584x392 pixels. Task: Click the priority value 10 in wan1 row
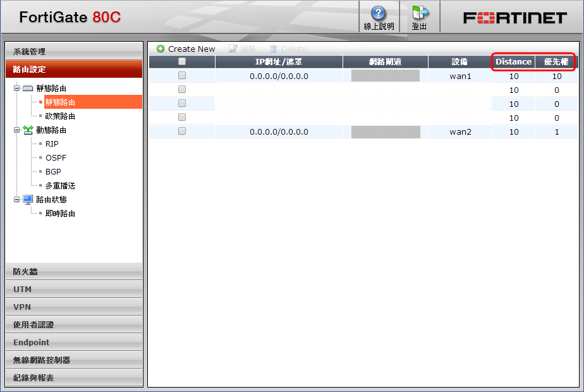(557, 77)
